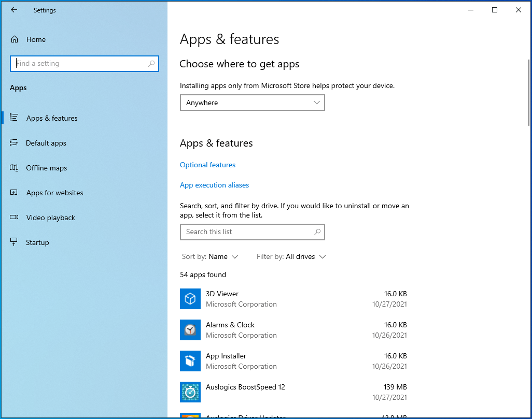Screen dimensions: 532x419
Task: Open the Startup settings page
Action: (x=37, y=242)
